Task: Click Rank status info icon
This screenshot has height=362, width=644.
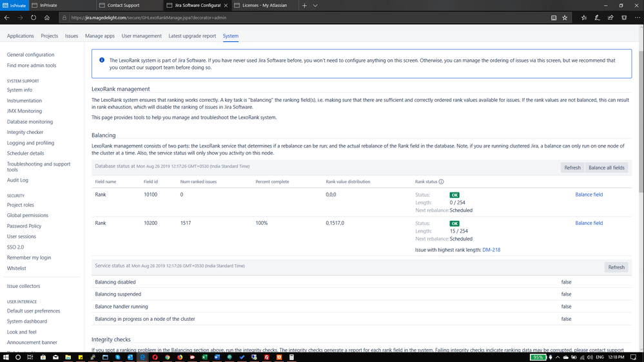Action: pyautogui.click(x=441, y=182)
